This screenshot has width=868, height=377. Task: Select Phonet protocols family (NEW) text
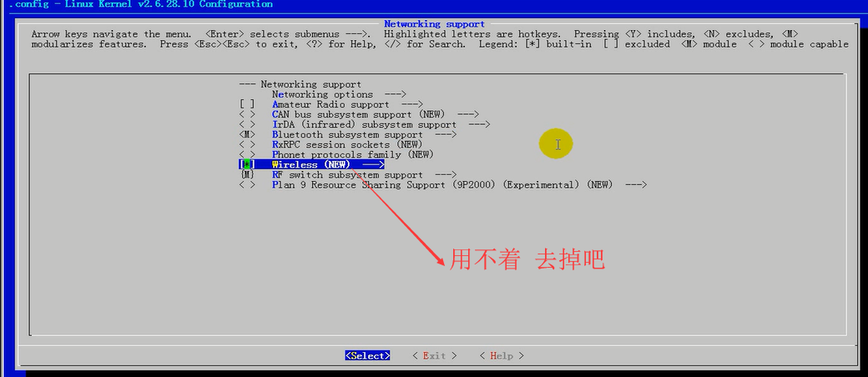[352, 154]
